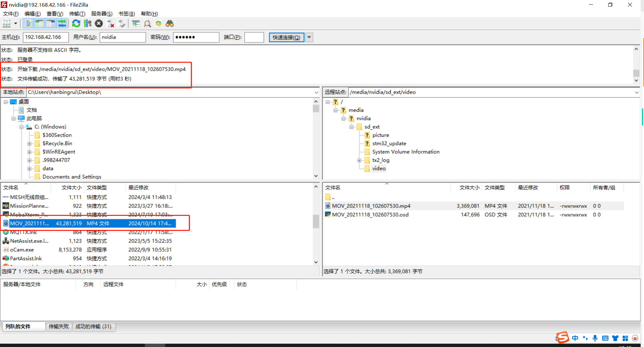Viewport: 644px width, 347px height.
Task: Reconnect to the last server
Action: (122, 24)
